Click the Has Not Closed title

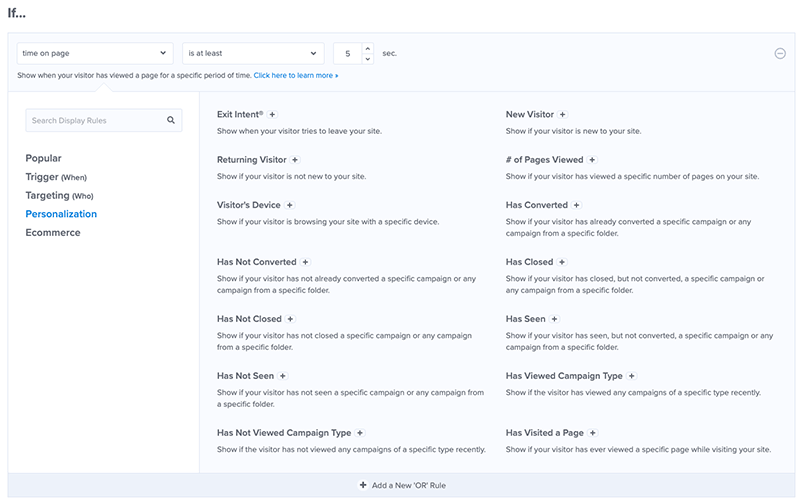[x=249, y=319]
